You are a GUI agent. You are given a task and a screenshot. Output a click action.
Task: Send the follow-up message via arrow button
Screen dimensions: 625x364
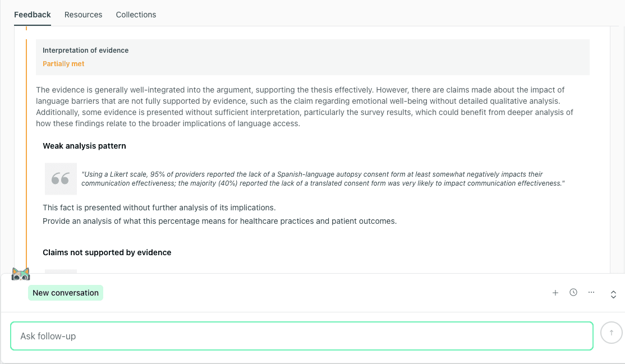tap(611, 332)
